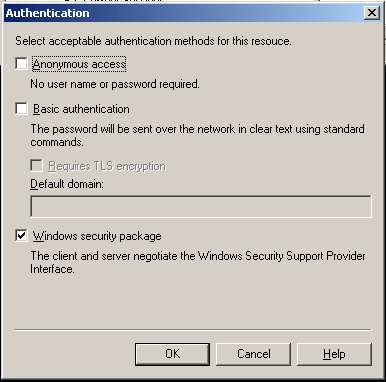Click the clear text password warning description
Viewport: 386px width, 382px height.
click(x=197, y=135)
